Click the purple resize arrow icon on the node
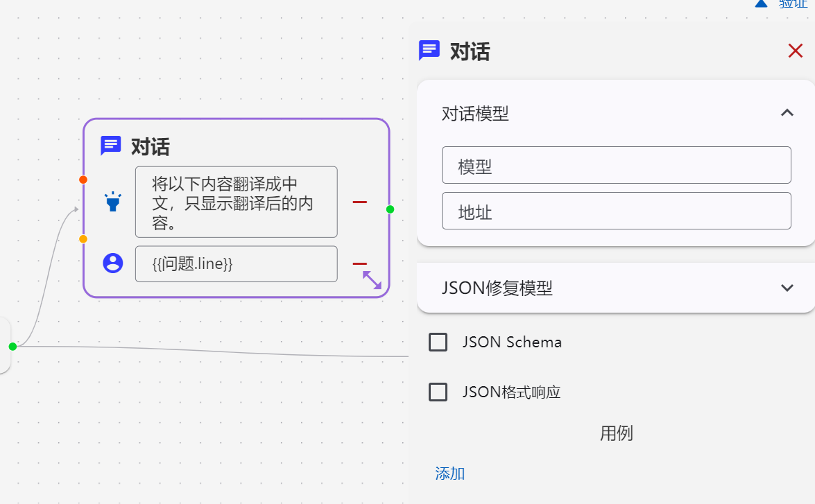The image size is (815, 504). click(x=372, y=280)
